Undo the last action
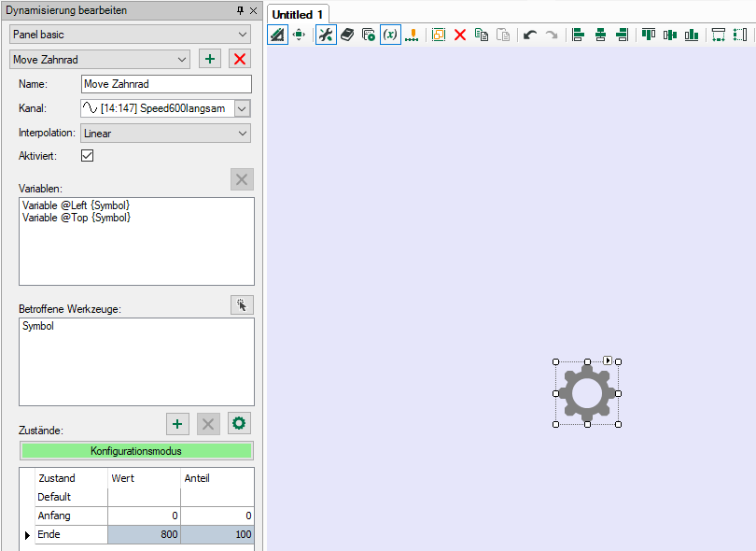Image resolution: width=756 pixels, height=551 pixels. click(x=530, y=35)
